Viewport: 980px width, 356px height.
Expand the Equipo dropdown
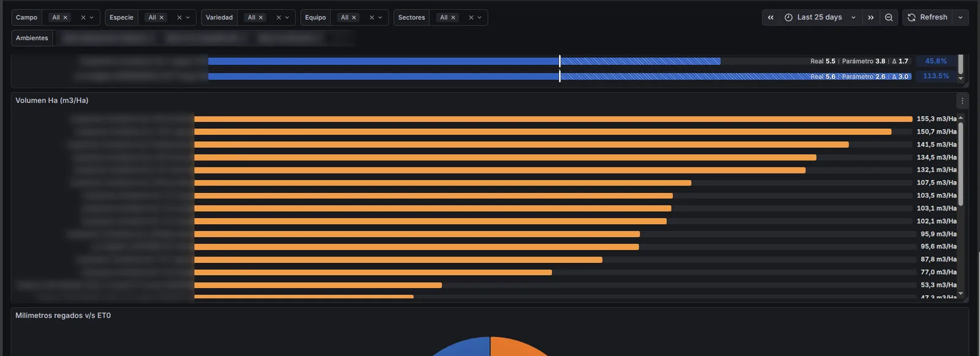[x=380, y=18]
